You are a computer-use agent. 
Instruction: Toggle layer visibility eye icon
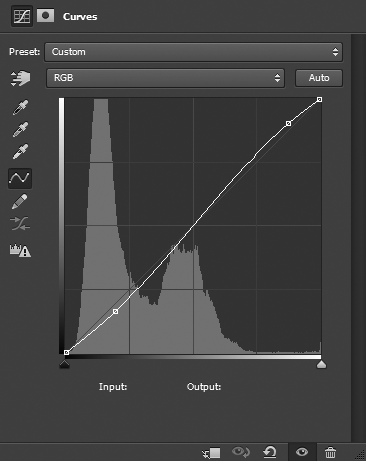[x=302, y=452]
